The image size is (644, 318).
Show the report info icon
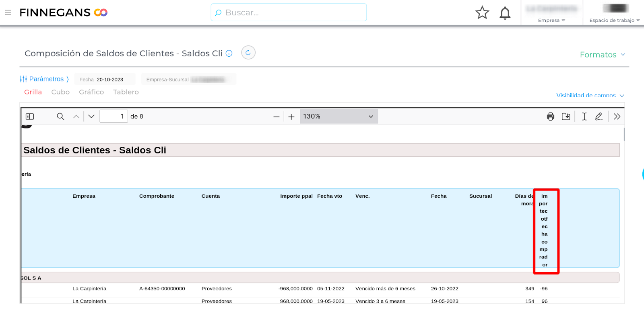coord(229,53)
